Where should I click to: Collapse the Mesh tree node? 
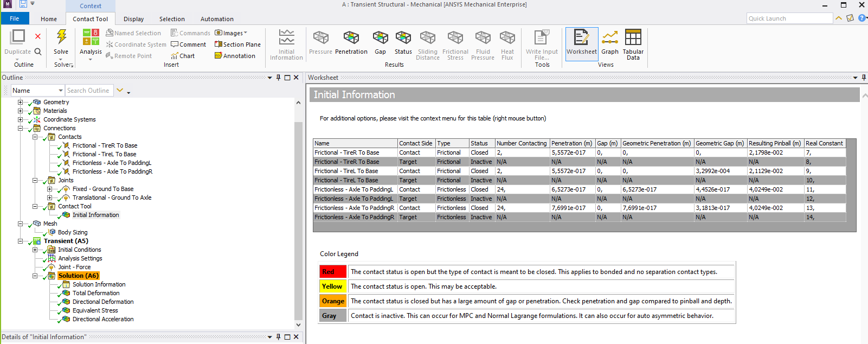[x=20, y=224]
